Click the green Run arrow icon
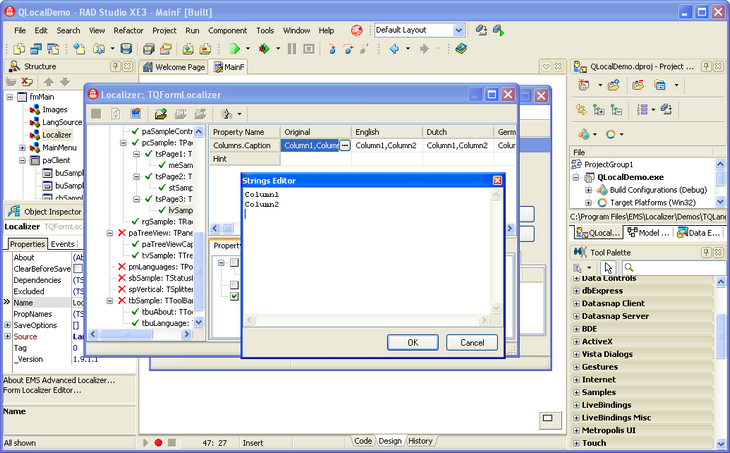Image resolution: width=730 pixels, height=453 pixels. point(234,48)
